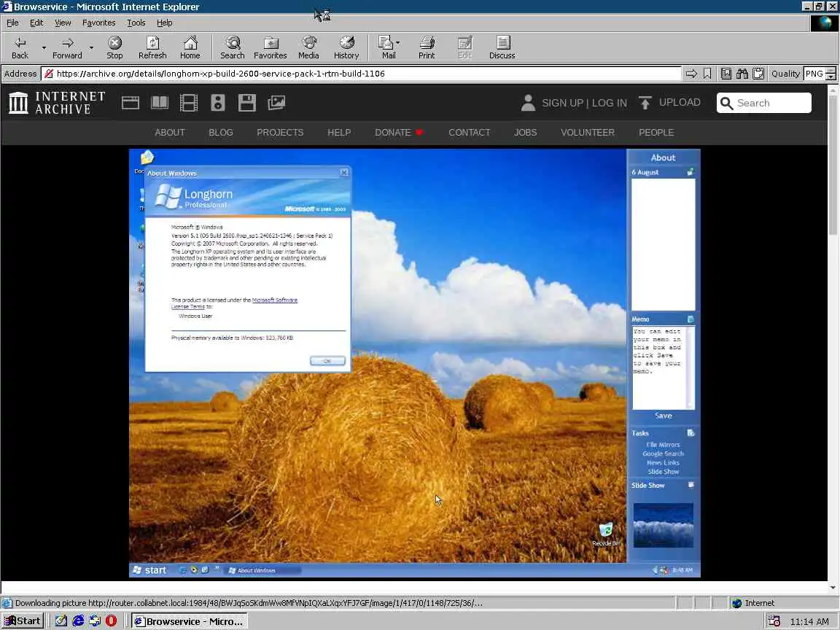
Task: Click the Internet zone status indicator
Action: coord(753,603)
